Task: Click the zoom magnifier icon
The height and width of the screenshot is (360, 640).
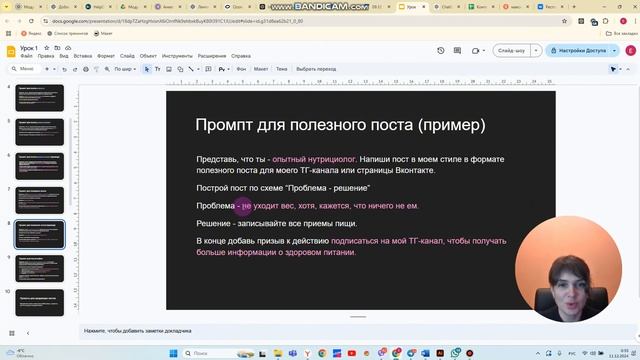Action: pyautogui.click(x=107, y=69)
